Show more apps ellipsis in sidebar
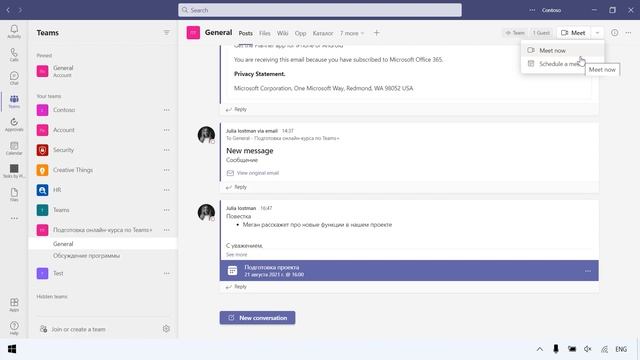Image resolution: width=640 pixels, height=360 pixels. coord(14,218)
